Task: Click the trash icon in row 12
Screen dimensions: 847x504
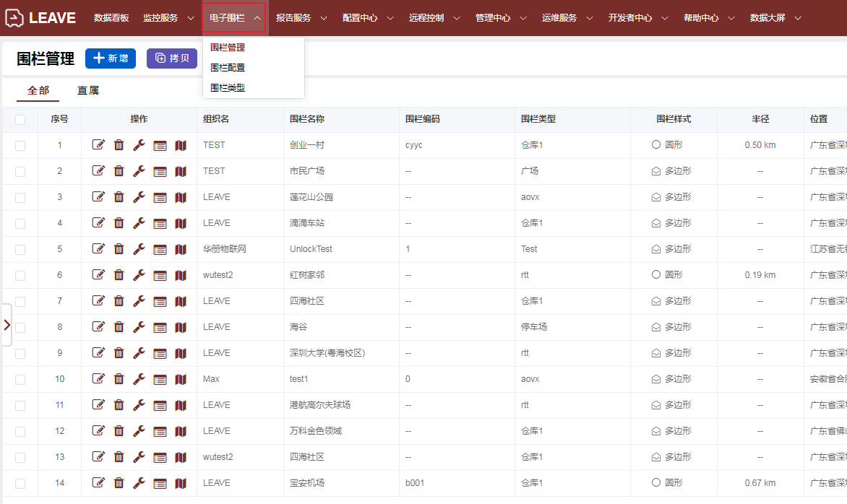Action: coord(119,431)
